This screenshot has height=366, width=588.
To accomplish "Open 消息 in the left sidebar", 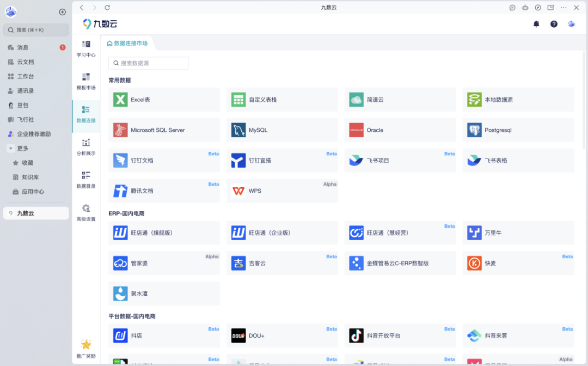I will pyautogui.click(x=36, y=47).
